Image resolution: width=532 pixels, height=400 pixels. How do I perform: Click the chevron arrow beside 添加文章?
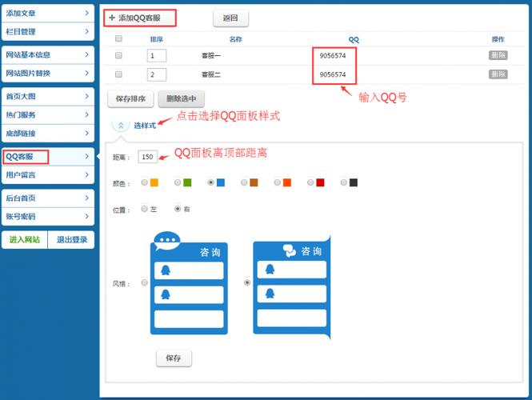[x=87, y=13]
